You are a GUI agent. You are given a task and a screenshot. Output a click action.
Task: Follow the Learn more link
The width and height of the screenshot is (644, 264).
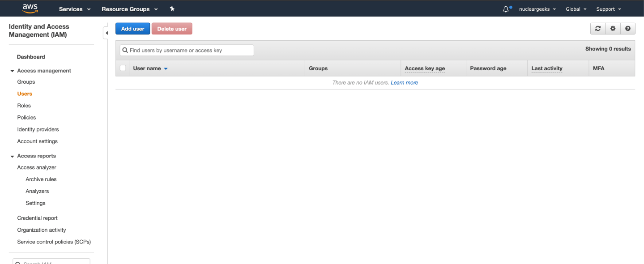click(x=405, y=83)
